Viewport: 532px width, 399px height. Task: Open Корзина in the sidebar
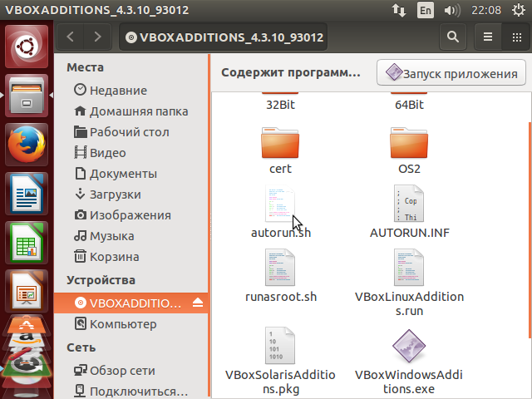pyautogui.click(x=131, y=257)
